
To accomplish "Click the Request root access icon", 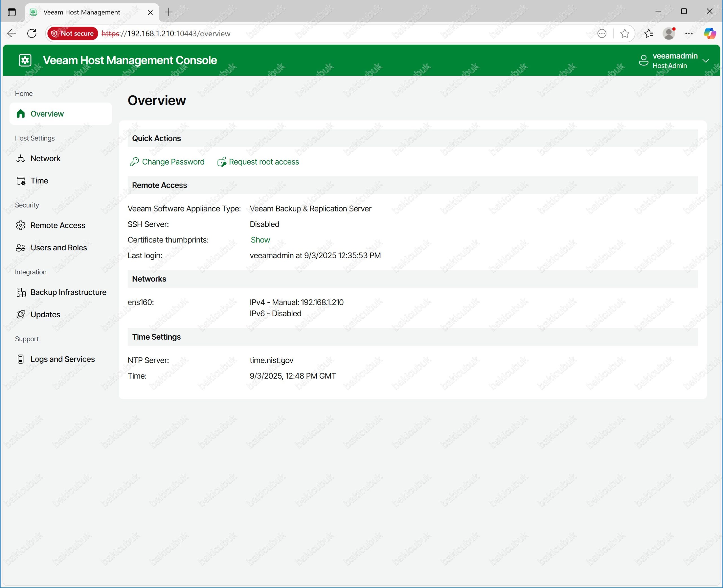I will pos(222,162).
